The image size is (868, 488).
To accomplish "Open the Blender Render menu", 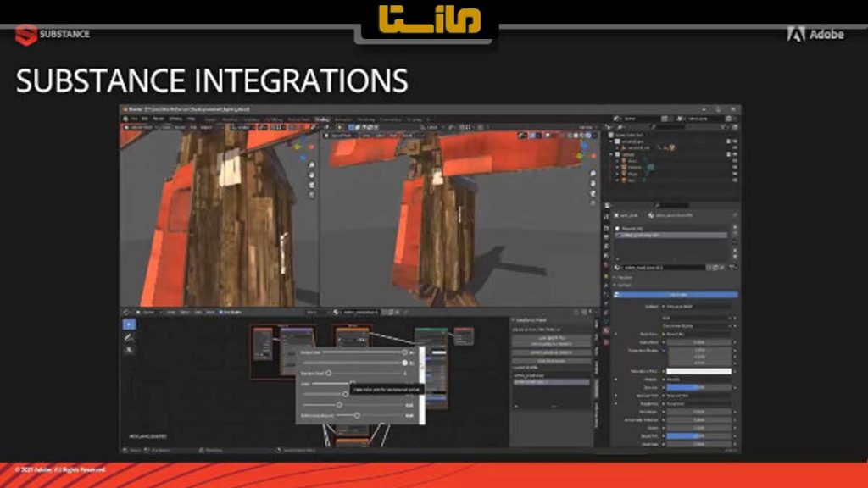I will coord(159,119).
